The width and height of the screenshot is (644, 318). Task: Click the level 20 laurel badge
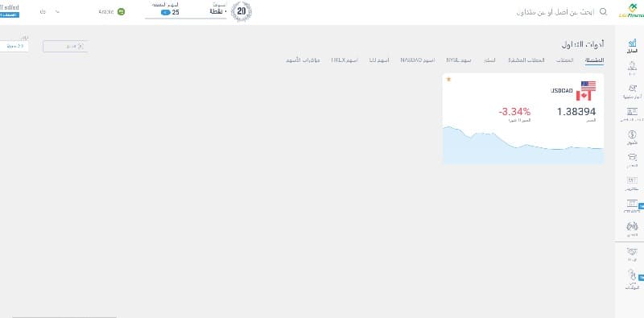tap(241, 11)
